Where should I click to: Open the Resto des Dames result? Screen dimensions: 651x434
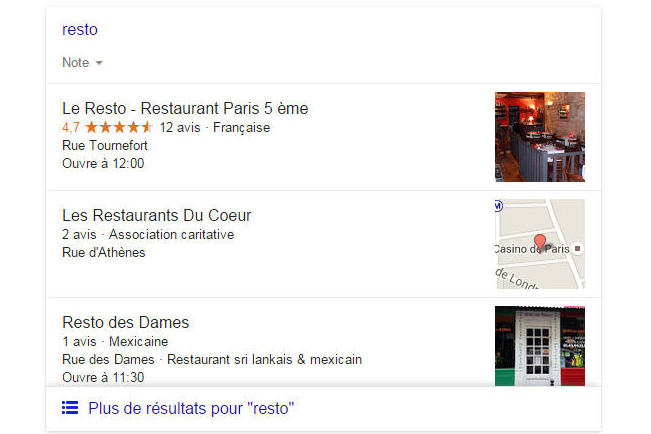pos(125,323)
